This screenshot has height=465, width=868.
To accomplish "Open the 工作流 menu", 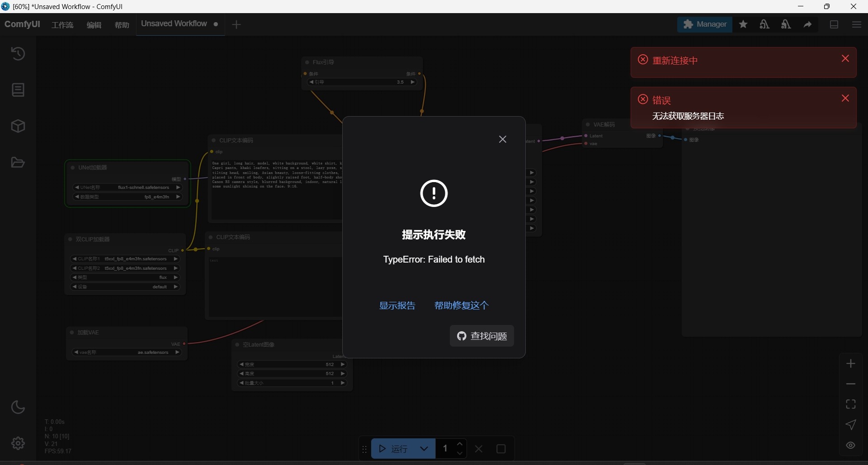I will (x=62, y=25).
